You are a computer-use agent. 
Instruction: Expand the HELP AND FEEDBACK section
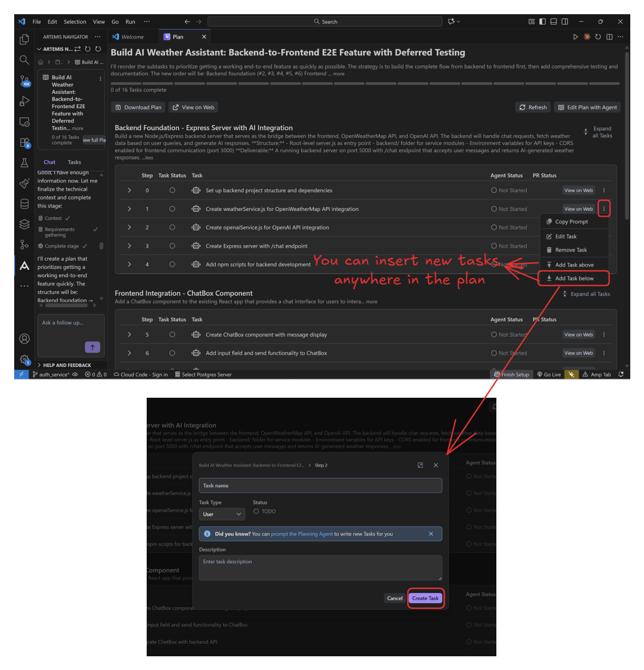click(67, 365)
